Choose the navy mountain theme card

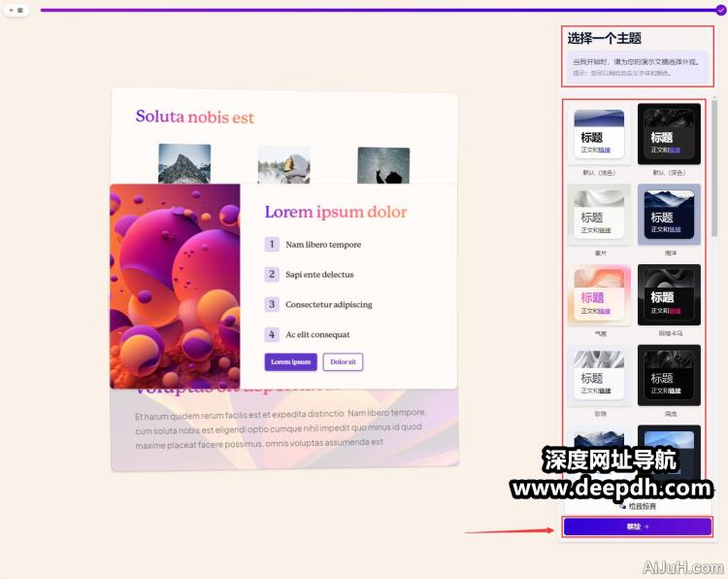click(669, 215)
